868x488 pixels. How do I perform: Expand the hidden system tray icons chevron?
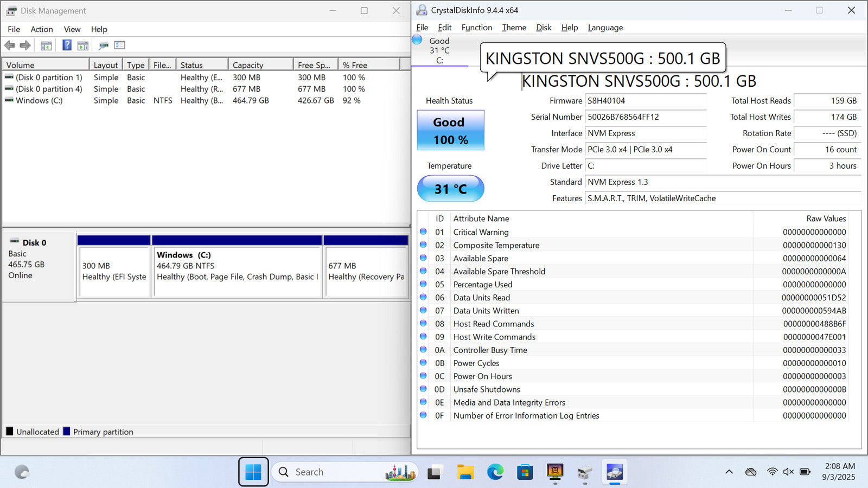729,472
